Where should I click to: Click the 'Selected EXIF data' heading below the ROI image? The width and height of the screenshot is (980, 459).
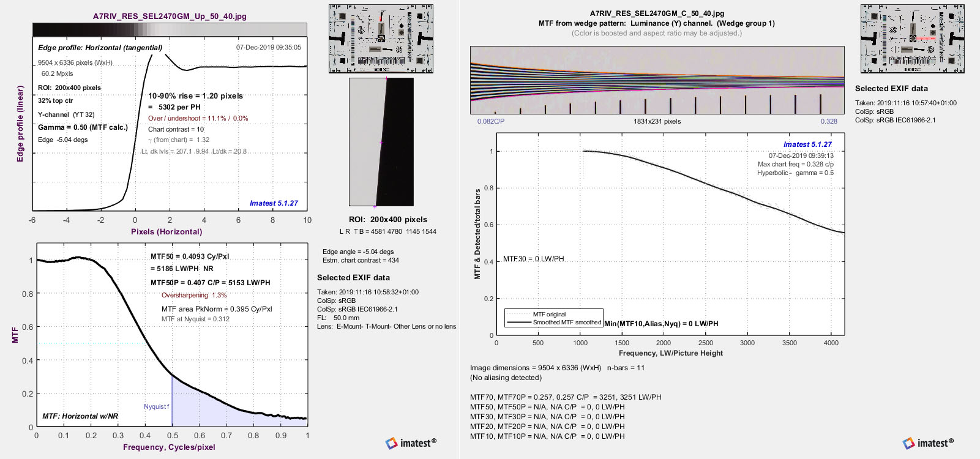click(x=353, y=278)
